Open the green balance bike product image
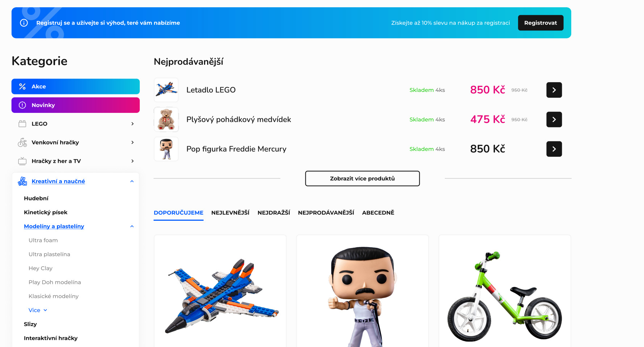 tap(505, 295)
